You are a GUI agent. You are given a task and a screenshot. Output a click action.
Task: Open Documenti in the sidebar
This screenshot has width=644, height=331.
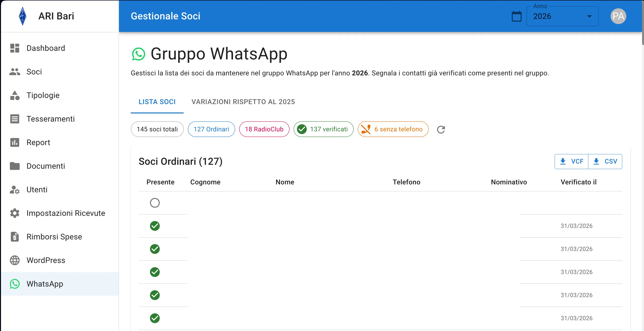pos(60,166)
